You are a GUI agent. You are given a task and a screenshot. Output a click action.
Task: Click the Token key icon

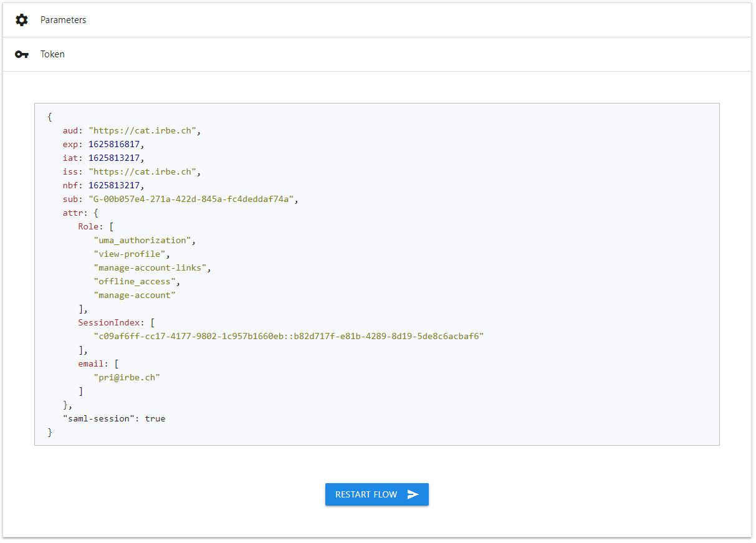coord(22,54)
